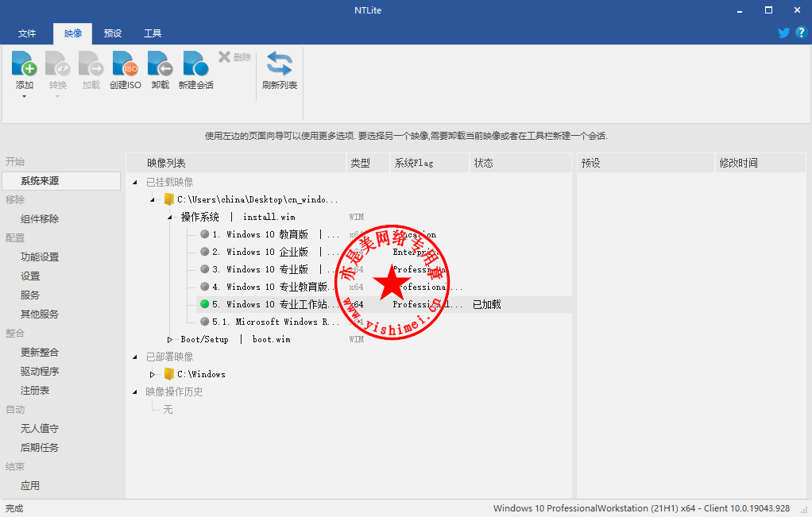
Task: Collapse the 已挂载映像 group
Action: (x=134, y=182)
